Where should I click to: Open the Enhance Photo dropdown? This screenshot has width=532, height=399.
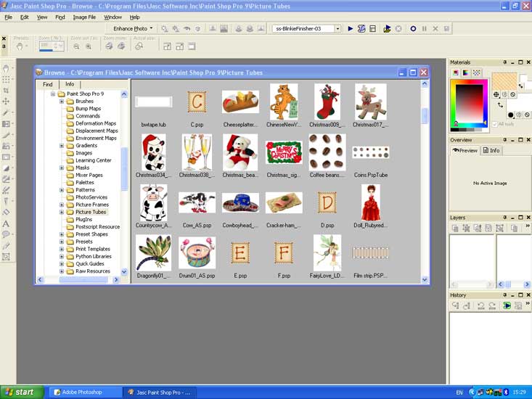tap(133, 28)
